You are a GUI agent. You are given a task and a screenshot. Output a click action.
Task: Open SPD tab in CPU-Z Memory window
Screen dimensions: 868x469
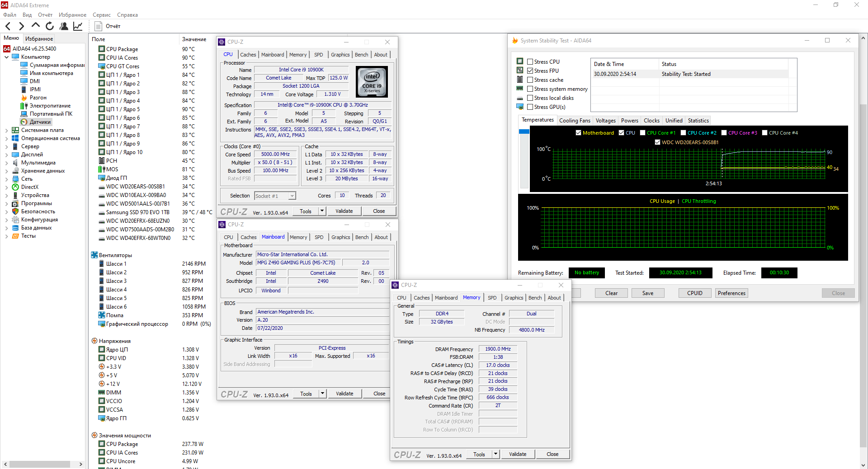pos(492,298)
